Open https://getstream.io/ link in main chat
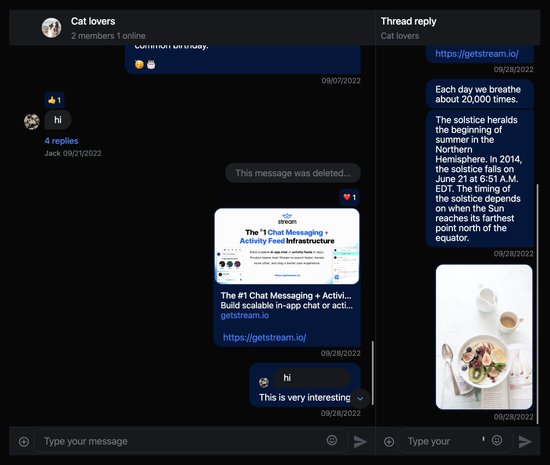 tap(264, 337)
